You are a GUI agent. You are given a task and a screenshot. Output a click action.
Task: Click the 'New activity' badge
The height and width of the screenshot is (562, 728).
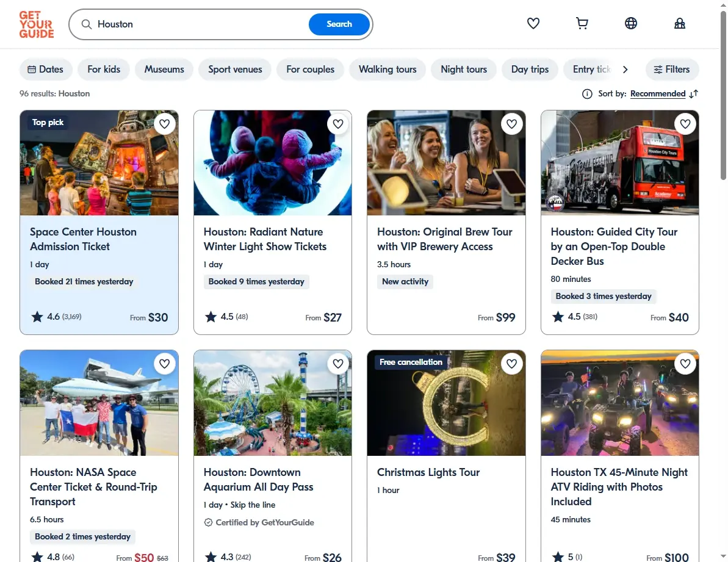click(405, 282)
